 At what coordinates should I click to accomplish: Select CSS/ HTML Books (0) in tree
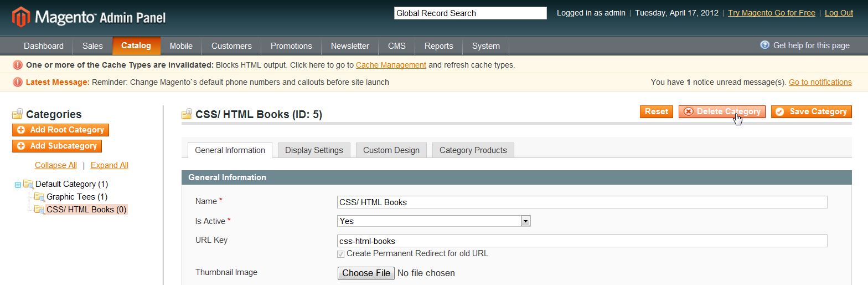pos(86,210)
